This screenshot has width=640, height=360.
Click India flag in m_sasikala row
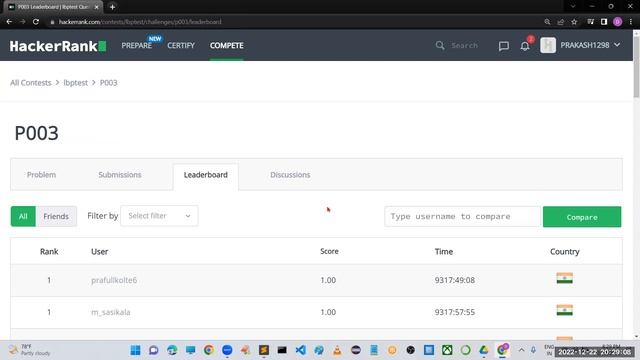pyautogui.click(x=564, y=310)
